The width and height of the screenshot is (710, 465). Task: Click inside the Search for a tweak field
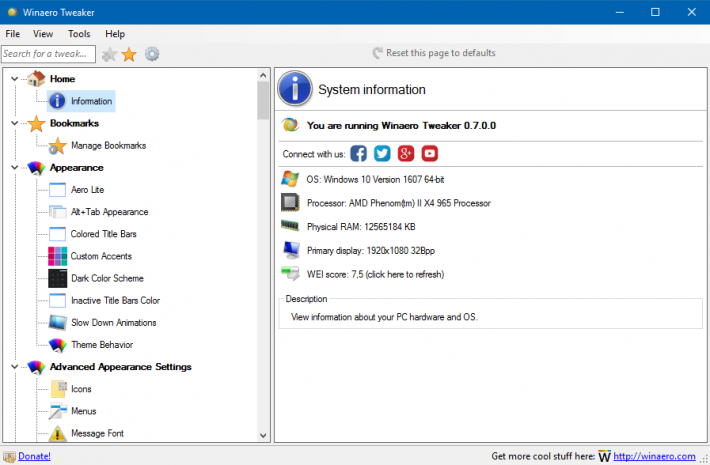[x=48, y=54]
